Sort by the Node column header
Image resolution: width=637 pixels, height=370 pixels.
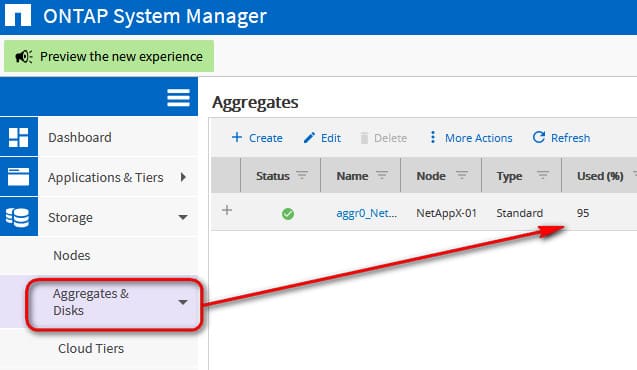[x=431, y=176]
